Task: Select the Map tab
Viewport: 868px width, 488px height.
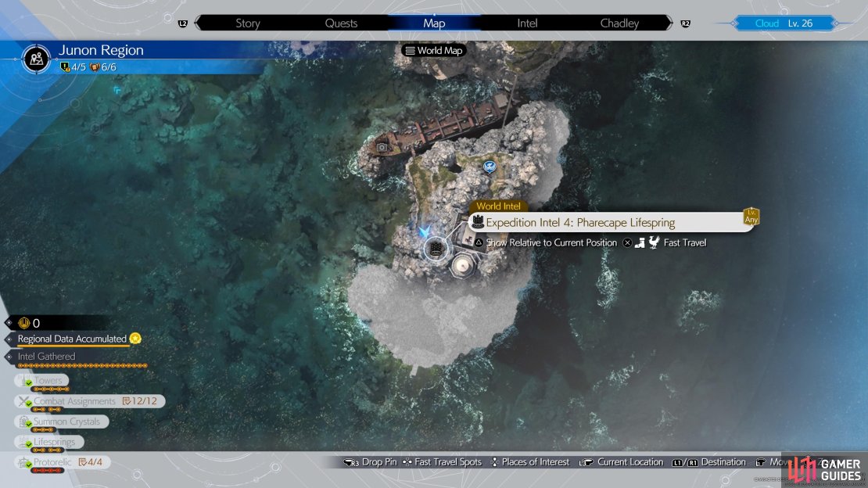Action: coord(434,23)
